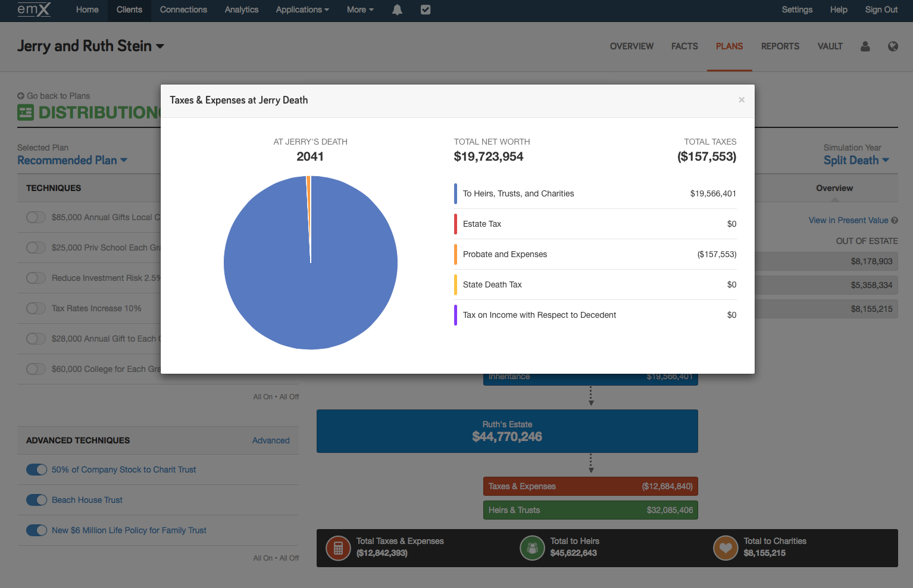The image size is (913, 588).
Task: Open the Split Death simulation year dropdown
Action: (856, 160)
